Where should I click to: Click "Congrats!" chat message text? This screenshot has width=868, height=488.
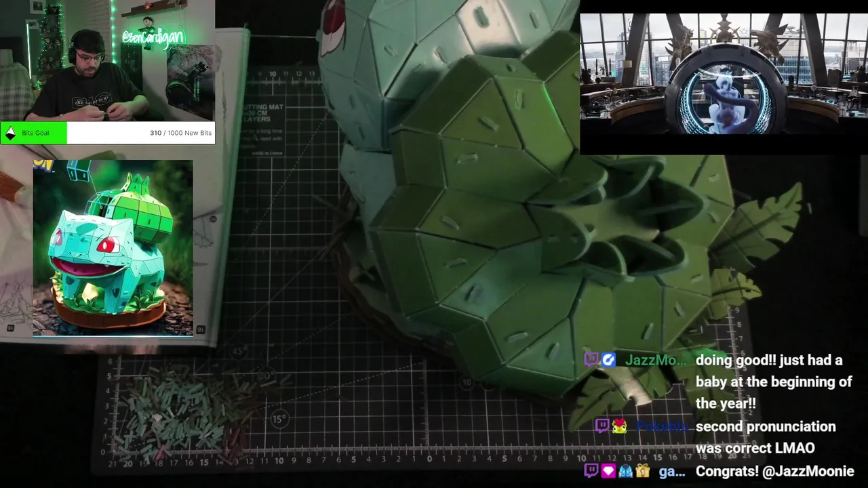(x=727, y=472)
